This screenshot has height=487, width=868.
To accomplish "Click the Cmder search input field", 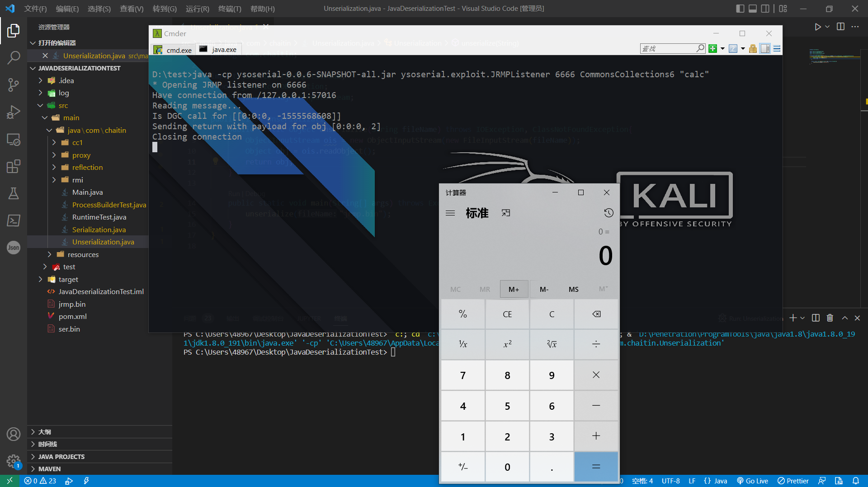I will pos(668,48).
